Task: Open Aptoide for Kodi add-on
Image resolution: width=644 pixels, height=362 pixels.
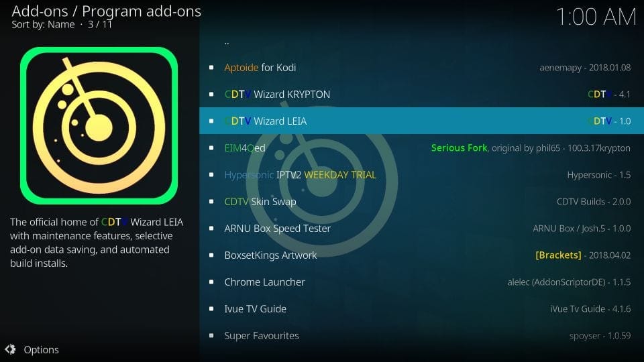Action: click(421, 67)
